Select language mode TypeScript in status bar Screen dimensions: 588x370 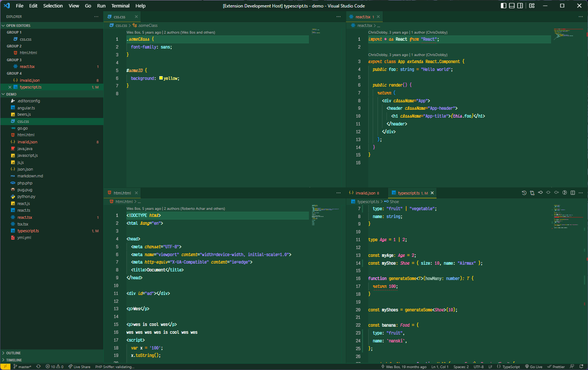508,367
